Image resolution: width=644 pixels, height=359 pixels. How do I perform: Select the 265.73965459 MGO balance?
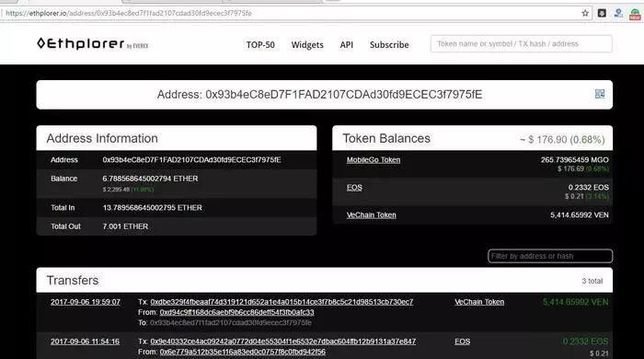tap(575, 160)
